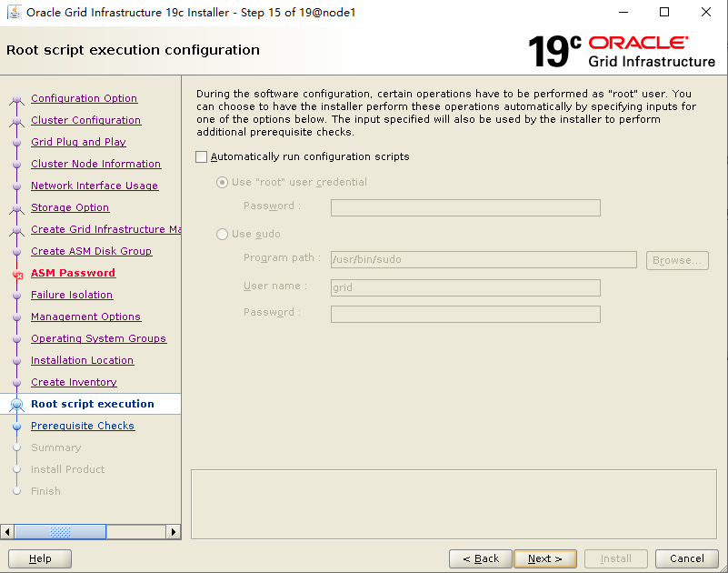Open the ASM Password step in red
This screenshot has width=728, height=573.
click(x=73, y=273)
